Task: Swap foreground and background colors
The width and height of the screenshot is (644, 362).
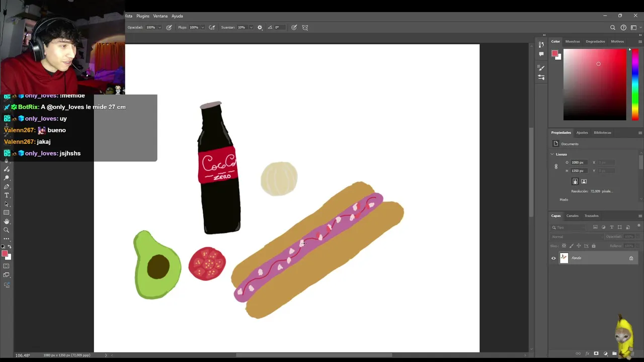Action: [10, 246]
